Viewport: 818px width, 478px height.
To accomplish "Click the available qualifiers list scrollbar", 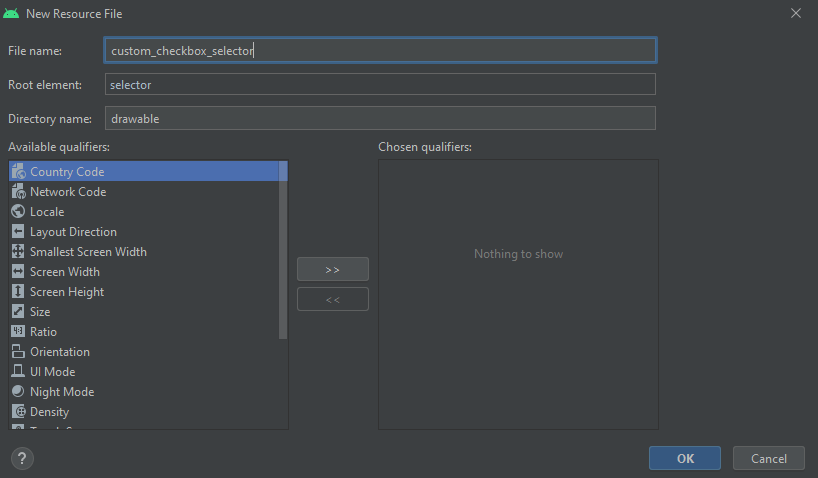I will point(283,250).
